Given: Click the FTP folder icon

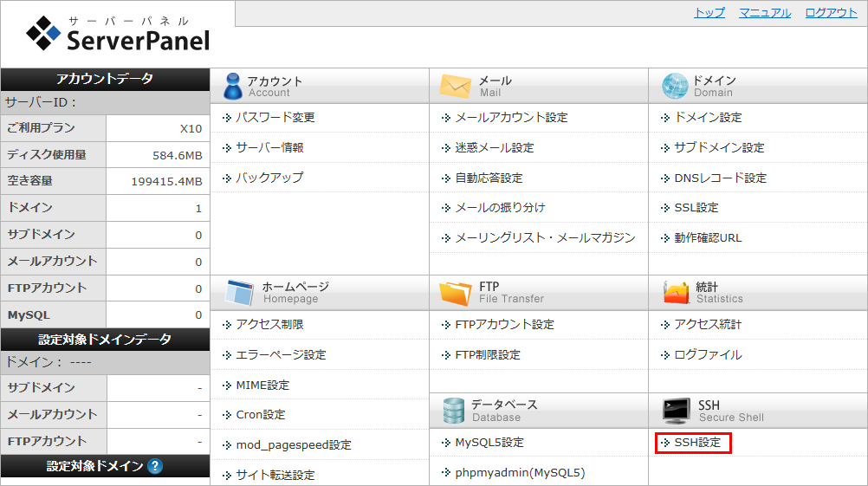Looking at the screenshot, I should coord(455,293).
